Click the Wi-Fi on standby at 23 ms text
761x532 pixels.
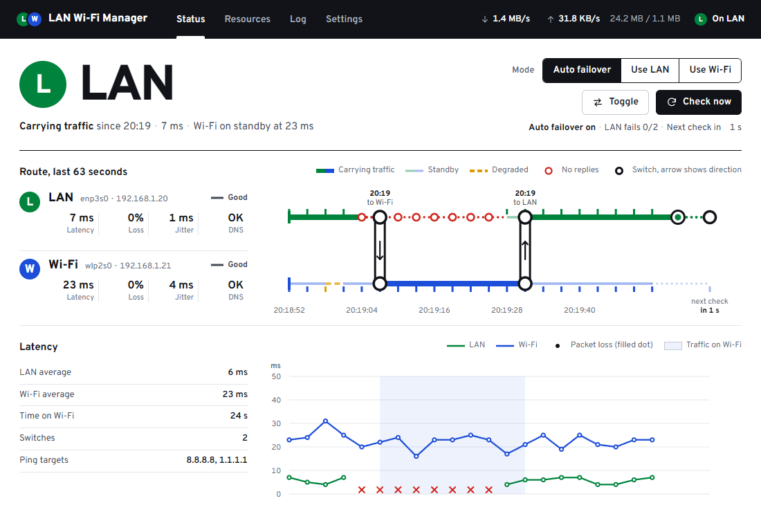click(253, 126)
